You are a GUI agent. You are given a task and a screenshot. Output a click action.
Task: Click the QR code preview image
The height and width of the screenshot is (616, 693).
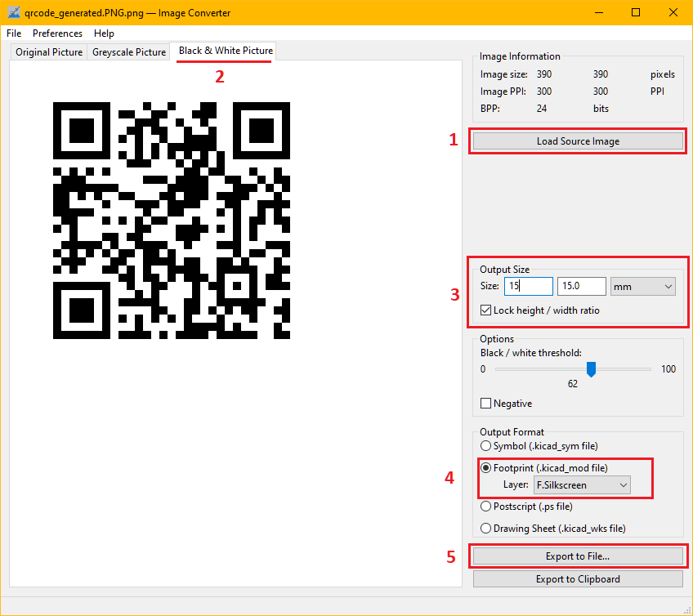click(172, 221)
